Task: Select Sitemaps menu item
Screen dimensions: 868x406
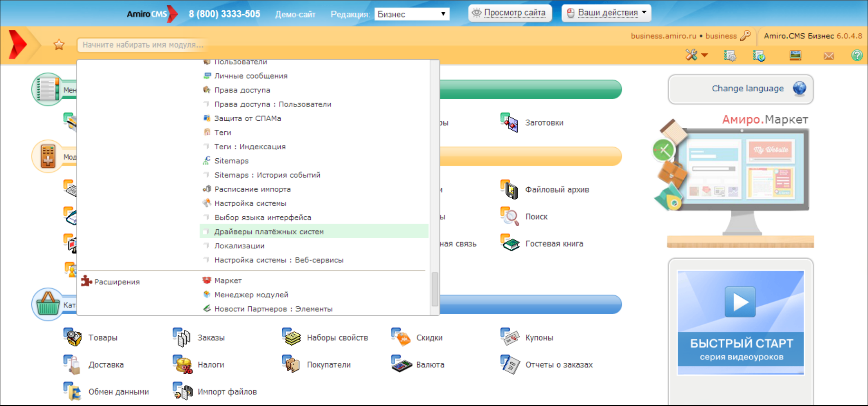Action: click(x=231, y=161)
